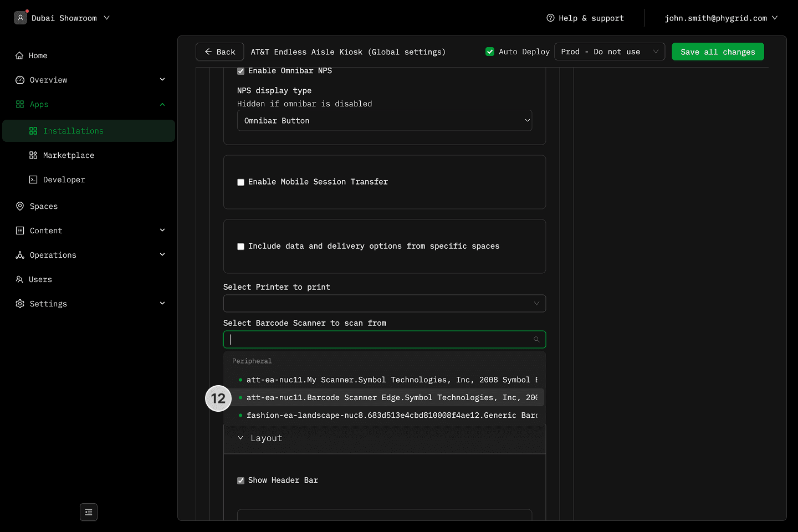Enable Mobile Session Transfer checkbox

tap(241, 182)
